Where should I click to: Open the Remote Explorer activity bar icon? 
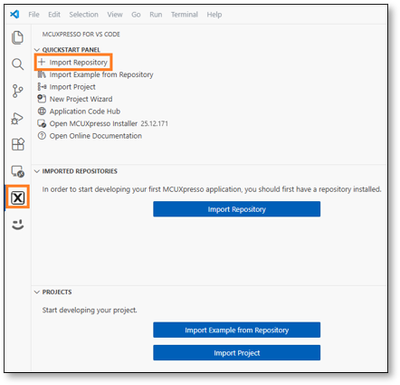[18, 171]
